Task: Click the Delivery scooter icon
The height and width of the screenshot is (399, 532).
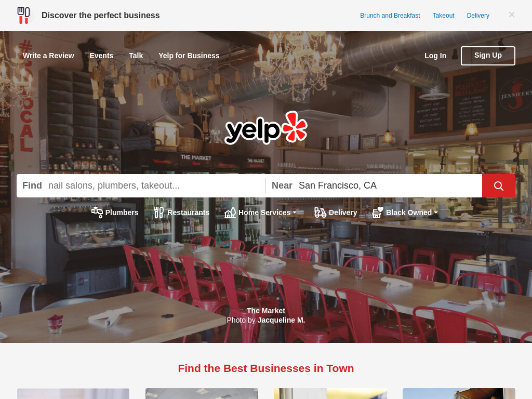Action: tap(320, 212)
